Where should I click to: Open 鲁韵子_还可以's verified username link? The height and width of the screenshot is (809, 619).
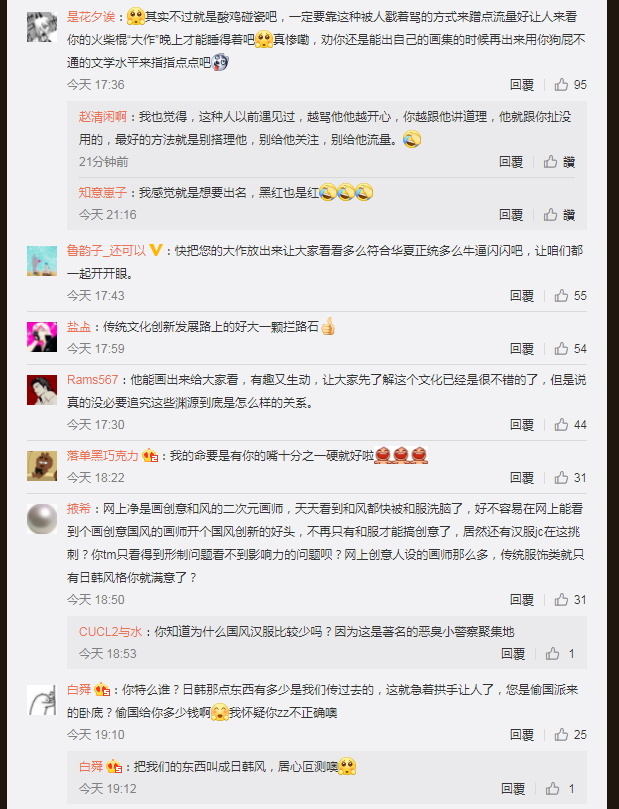click(107, 251)
